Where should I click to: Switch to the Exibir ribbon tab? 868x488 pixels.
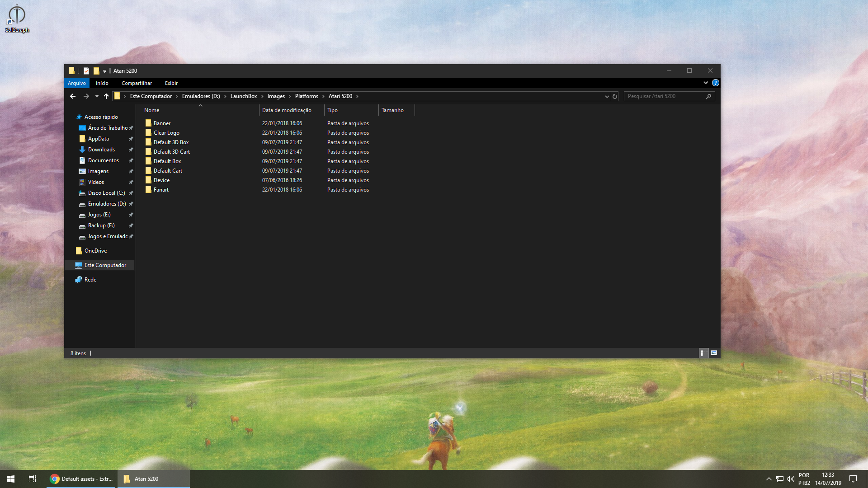(171, 83)
